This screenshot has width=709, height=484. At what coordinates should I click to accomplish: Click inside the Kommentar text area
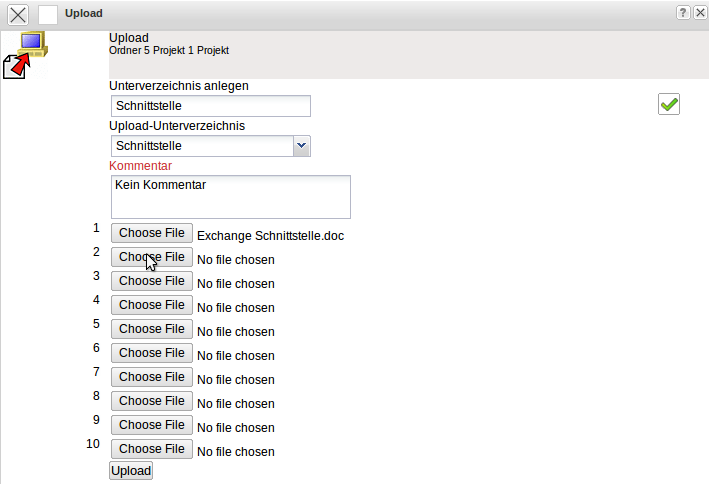click(x=230, y=197)
